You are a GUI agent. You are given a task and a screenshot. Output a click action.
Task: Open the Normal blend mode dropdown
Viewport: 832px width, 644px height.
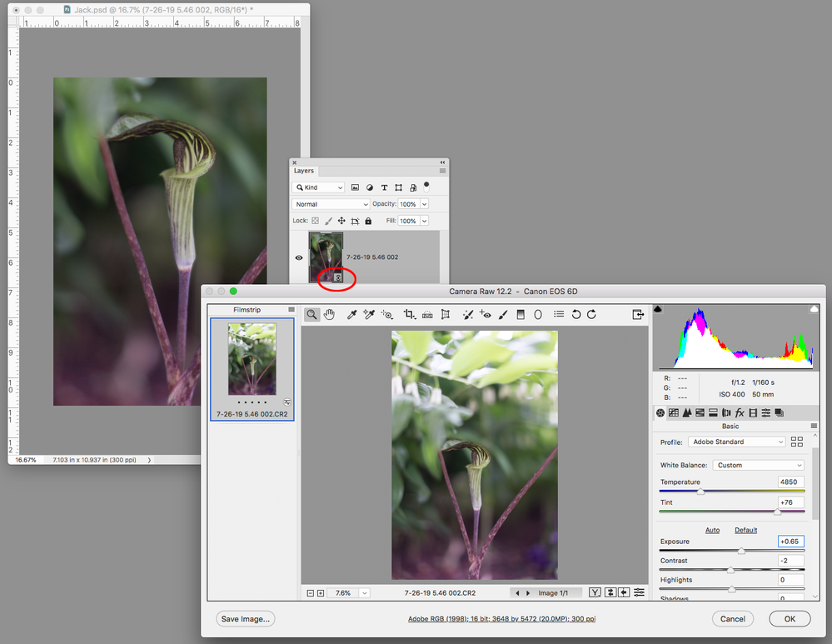pyautogui.click(x=331, y=204)
